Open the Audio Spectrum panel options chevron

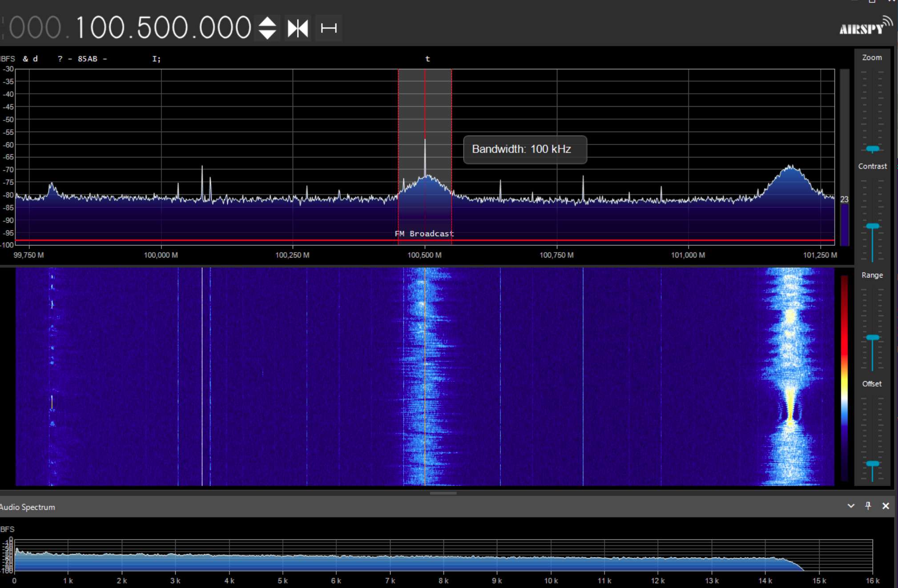(850, 506)
